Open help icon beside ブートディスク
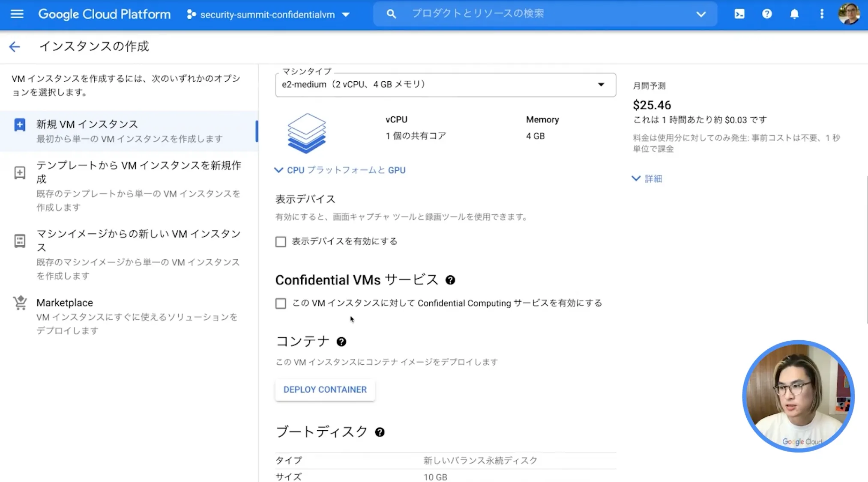The height and width of the screenshot is (482, 868). tap(380, 432)
